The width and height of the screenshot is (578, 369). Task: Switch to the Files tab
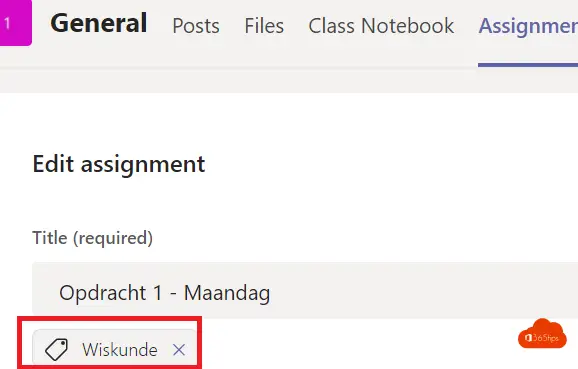264,26
